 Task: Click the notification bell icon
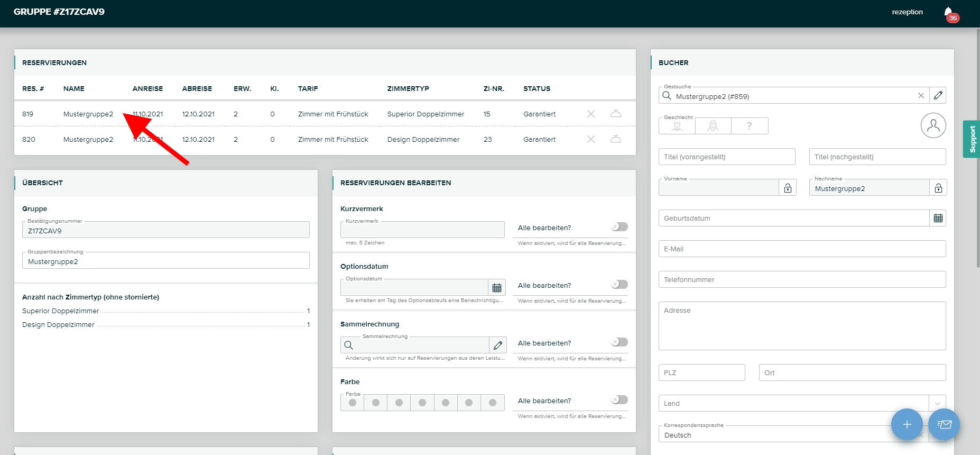(949, 13)
